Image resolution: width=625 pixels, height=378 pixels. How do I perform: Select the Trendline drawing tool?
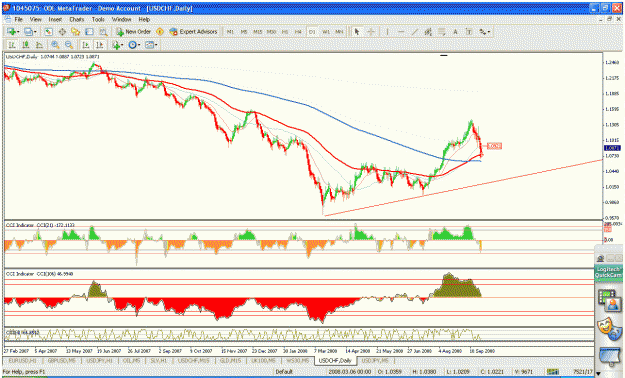(x=415, y=32)
